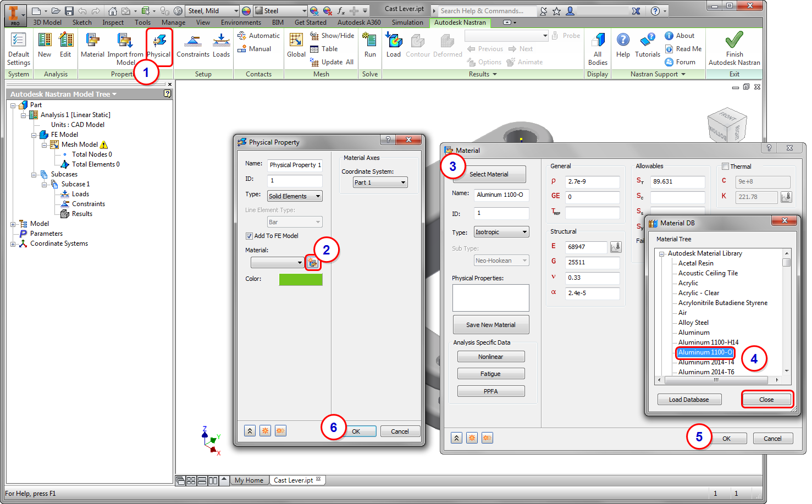Add Constraints from Setup panel

click(x=193, y=45)
